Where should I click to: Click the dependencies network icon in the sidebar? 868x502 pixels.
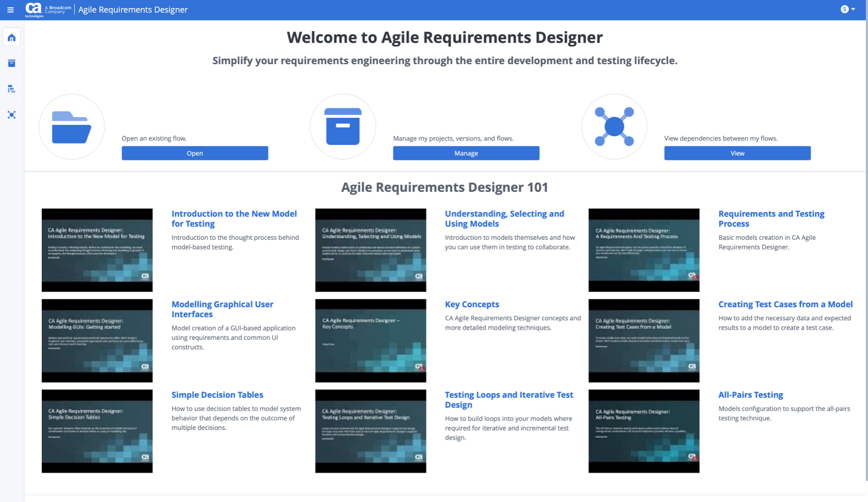[12, 115]
